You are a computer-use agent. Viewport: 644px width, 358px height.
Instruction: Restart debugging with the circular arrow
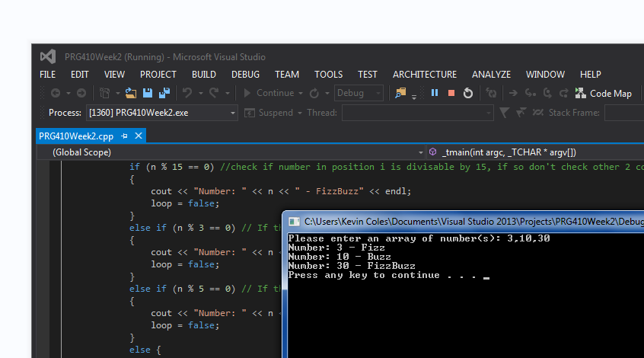click(468, 93)
